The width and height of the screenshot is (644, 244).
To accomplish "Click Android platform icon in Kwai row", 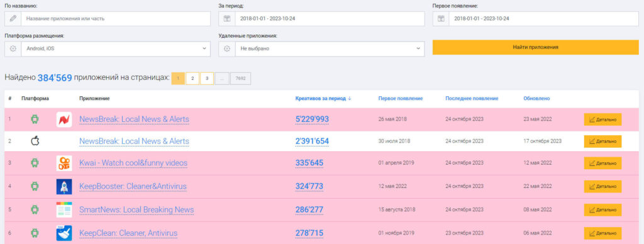I will coord(35,163).
